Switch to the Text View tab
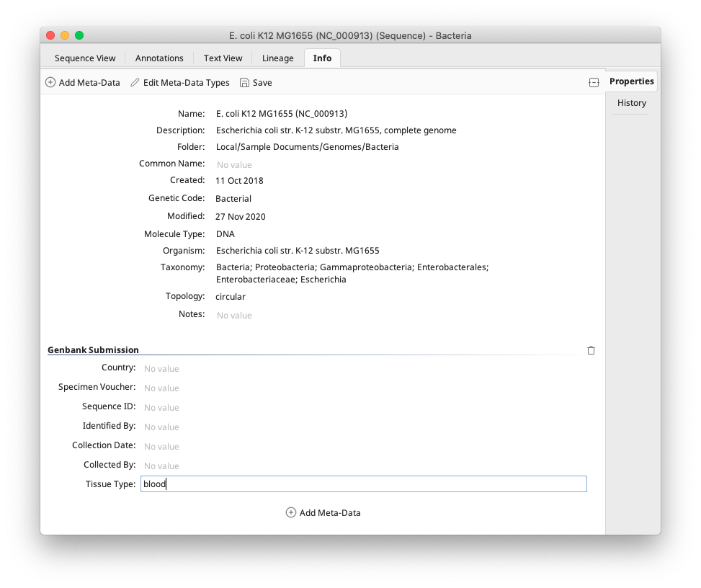Screen dimensions: 701x588 click(x=223, y=58)
